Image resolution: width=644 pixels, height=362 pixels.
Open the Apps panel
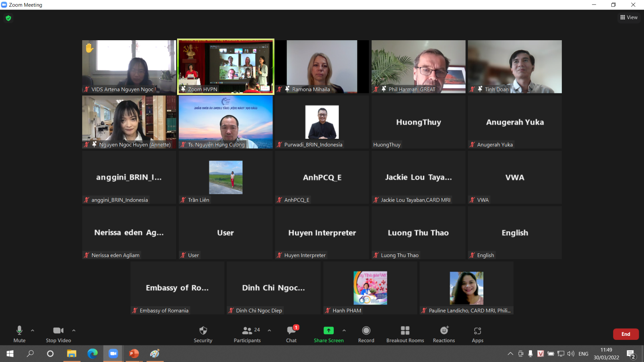tap(477, 331)
